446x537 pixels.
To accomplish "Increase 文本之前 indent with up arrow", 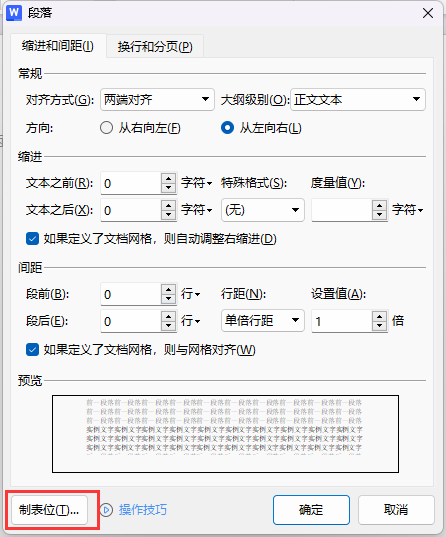I will tap(168, 179).
